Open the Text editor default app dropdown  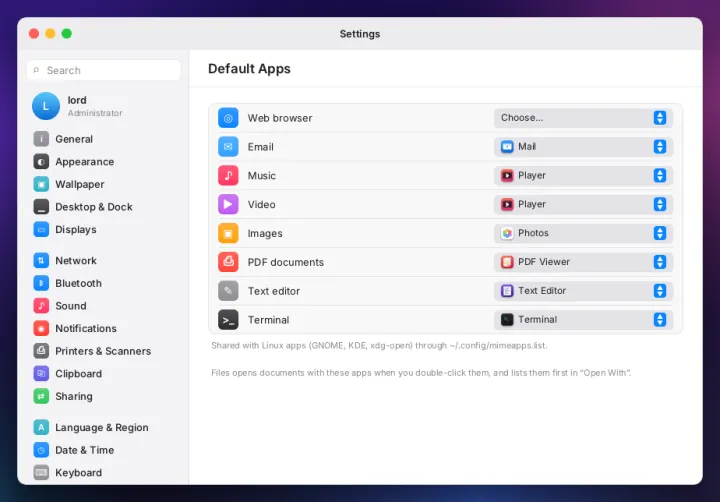[x=583, y=291]
